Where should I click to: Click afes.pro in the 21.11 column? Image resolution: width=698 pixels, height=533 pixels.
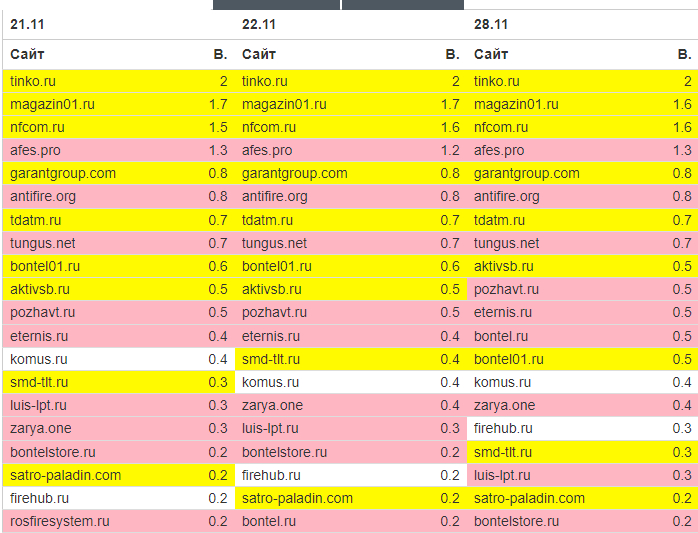point(35,151)
